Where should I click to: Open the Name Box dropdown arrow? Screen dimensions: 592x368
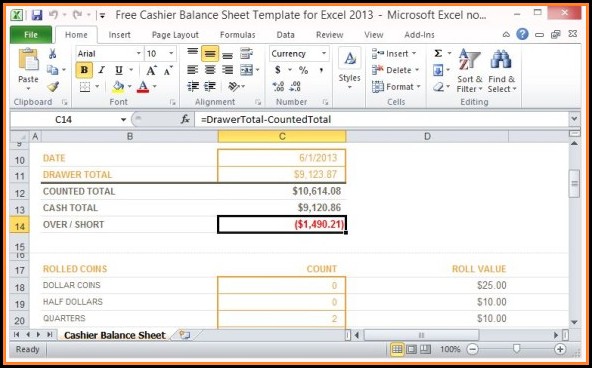[x=123, y=120]
